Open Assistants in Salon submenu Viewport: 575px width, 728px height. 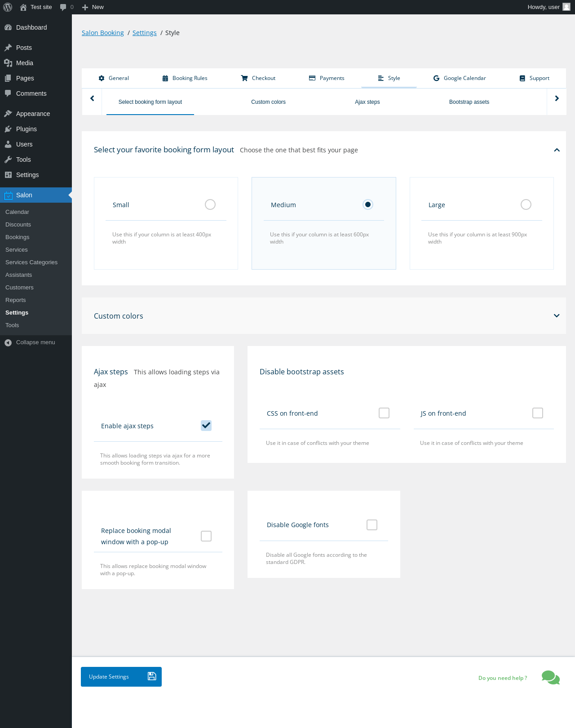[18, 275]
